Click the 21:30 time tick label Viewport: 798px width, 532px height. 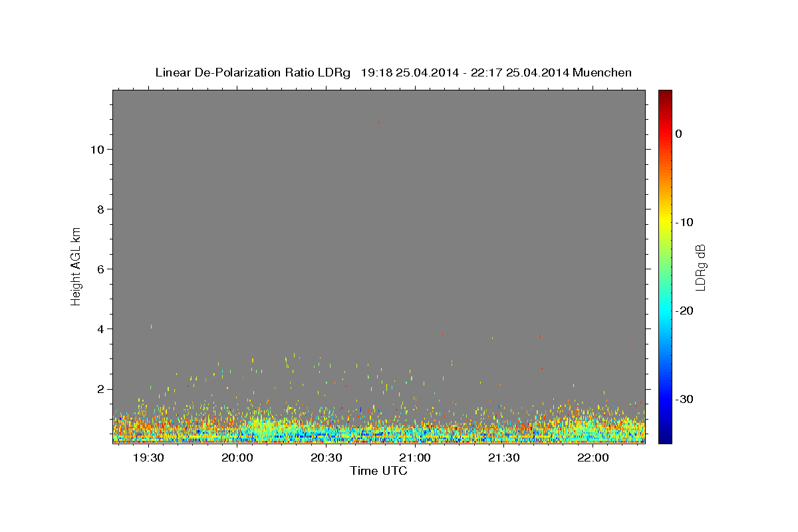[x=503, y=458]
